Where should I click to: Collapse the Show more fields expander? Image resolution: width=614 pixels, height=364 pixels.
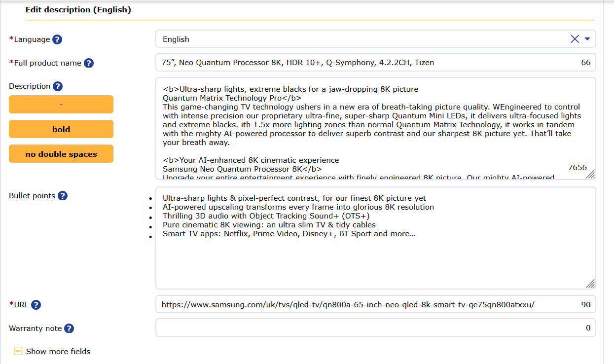click(18, 351)
